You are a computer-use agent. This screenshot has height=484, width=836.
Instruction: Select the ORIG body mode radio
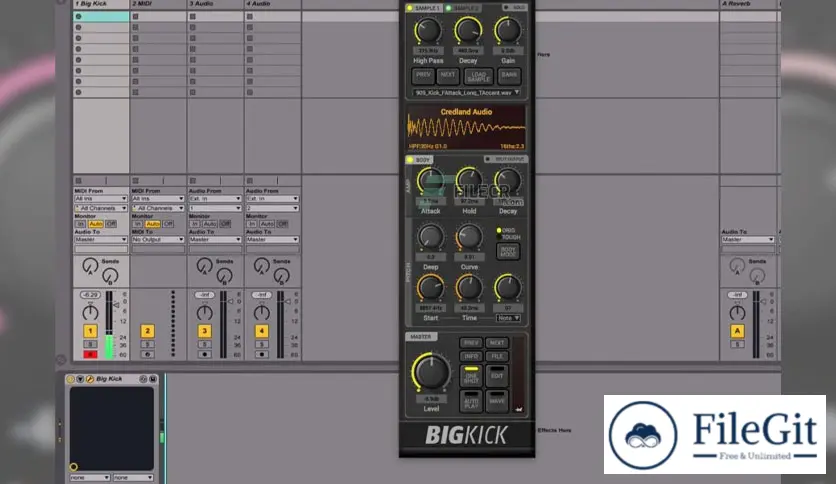(x=499, y=231)
